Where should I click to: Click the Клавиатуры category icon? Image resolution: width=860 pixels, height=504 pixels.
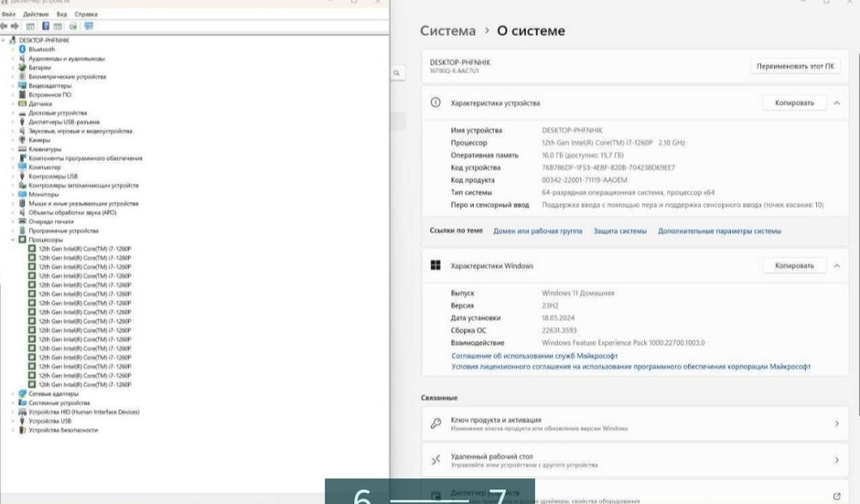(x=22, y=149)
